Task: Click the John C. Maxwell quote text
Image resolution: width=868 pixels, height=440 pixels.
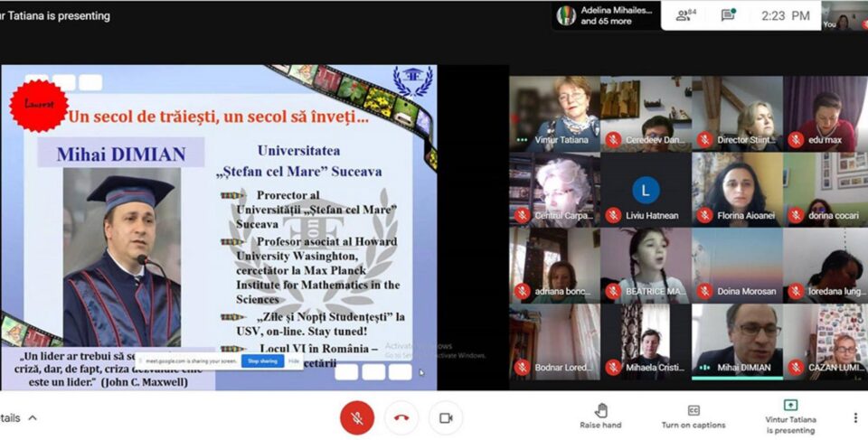Action: pos(108,370)
